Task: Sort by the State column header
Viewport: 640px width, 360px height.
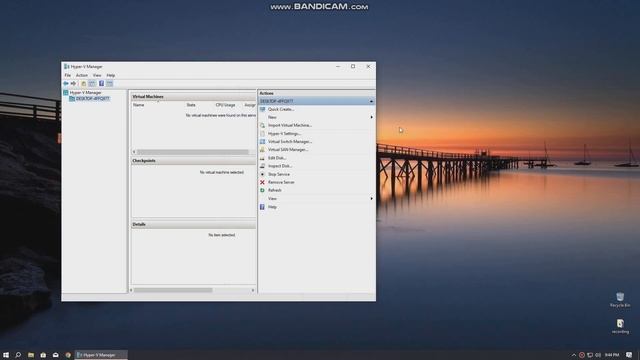Action: pos(191,105)
